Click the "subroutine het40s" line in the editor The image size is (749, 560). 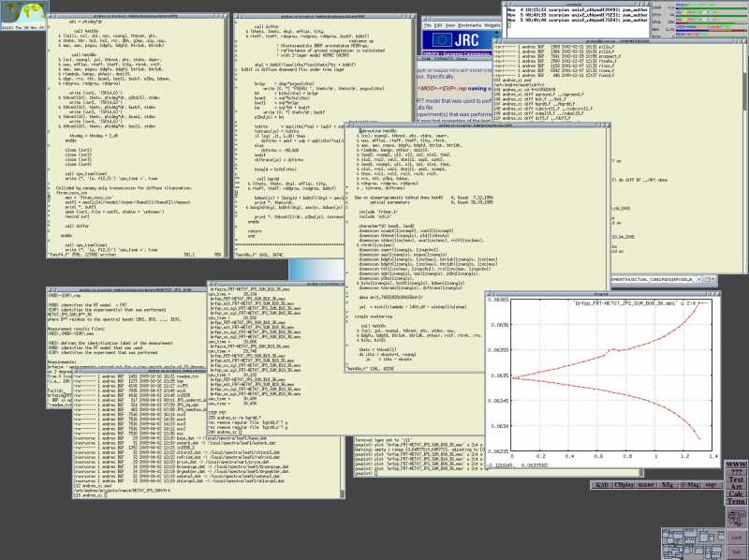[x=378, y=130]
